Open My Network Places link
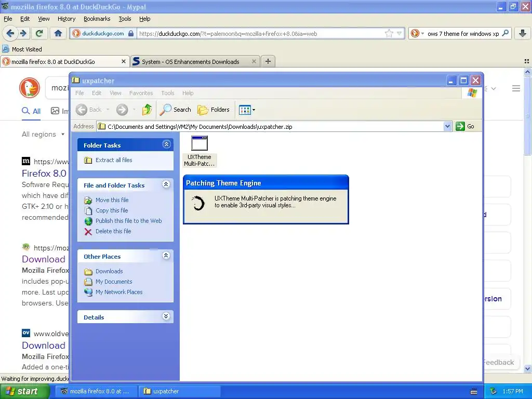 (119, 292)
